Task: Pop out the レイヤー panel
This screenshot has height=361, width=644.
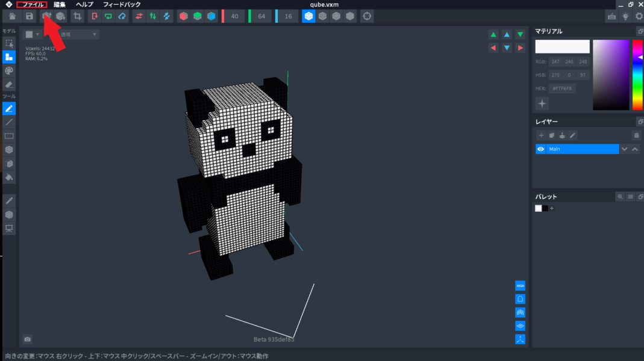Action: point(640,122)
